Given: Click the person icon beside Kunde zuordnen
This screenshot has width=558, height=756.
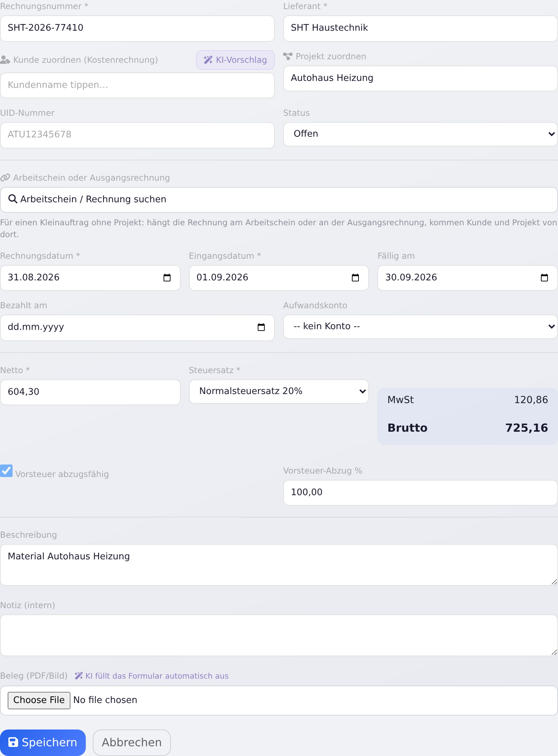Looking at the screenshot, I should pos(5,60).
